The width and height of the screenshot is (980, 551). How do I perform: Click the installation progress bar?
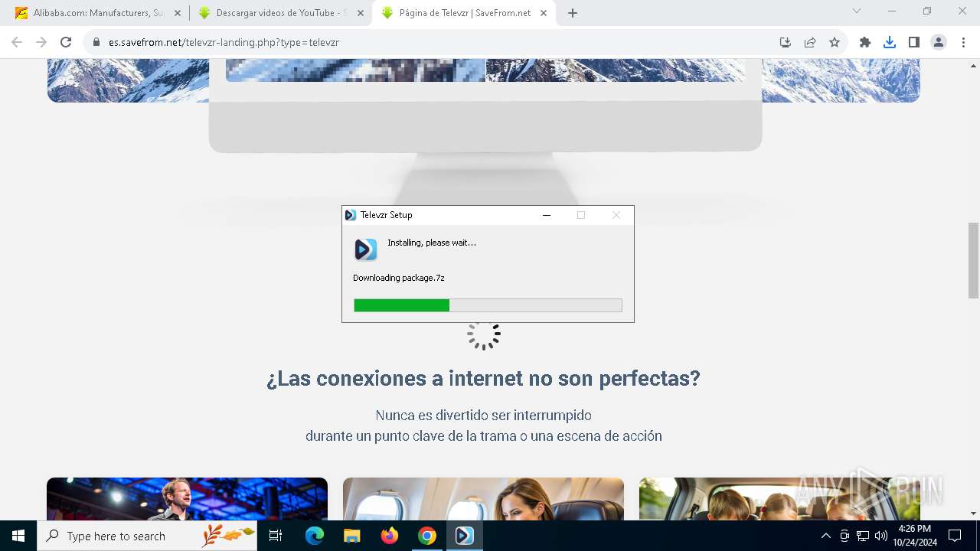(x=488, y=305)
